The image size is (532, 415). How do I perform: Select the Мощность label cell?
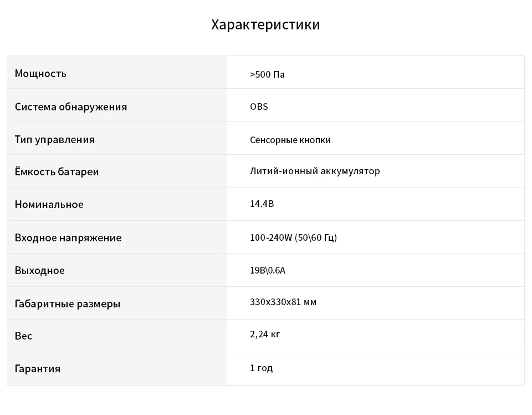tap(117, 72)
